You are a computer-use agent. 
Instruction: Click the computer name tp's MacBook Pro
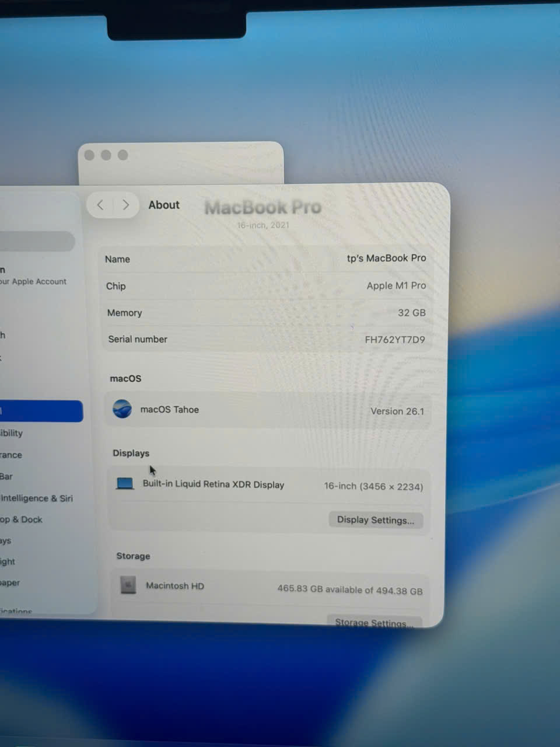[386, 258]
